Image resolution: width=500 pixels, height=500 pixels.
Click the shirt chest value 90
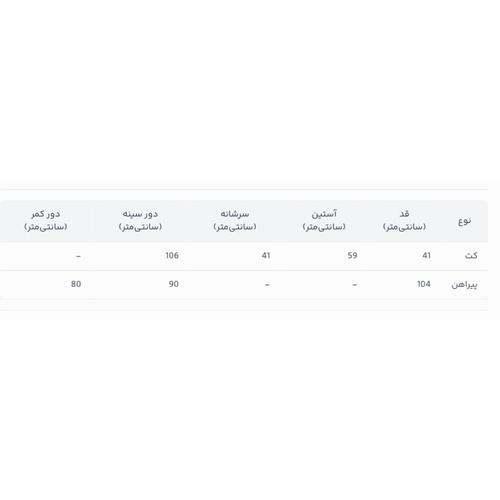[174, 284]
